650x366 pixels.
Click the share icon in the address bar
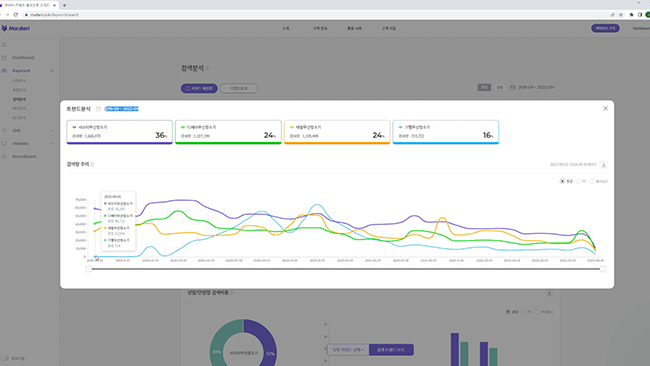click(612, 15)
